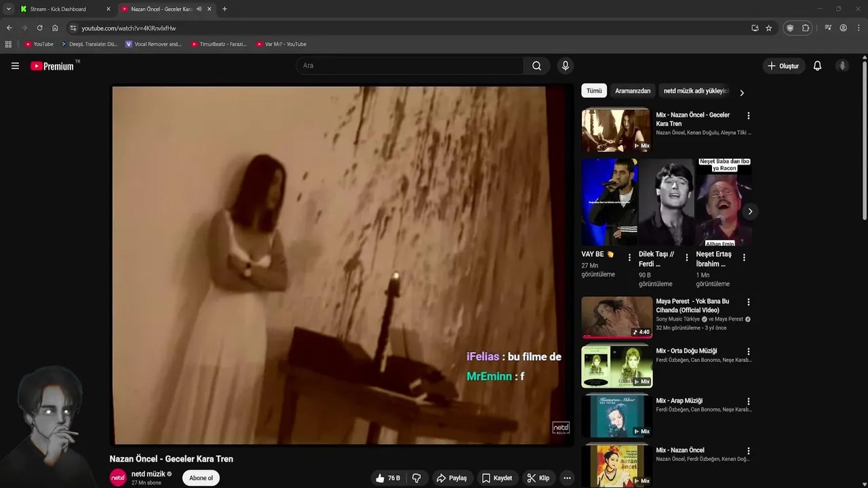Open browser home page
The image size is (868, 488).
click(x=55, y=28)
